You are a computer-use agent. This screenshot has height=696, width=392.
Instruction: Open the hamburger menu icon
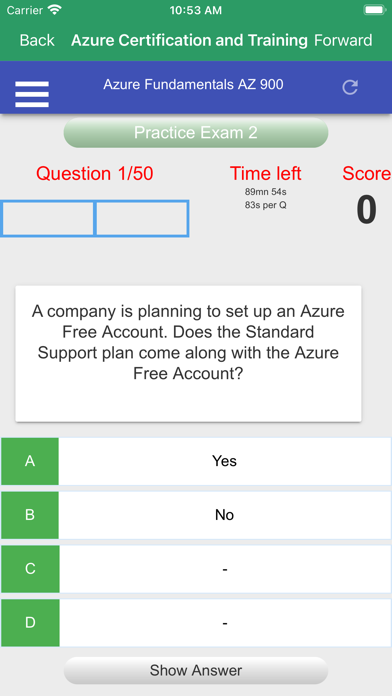[32, 94]
